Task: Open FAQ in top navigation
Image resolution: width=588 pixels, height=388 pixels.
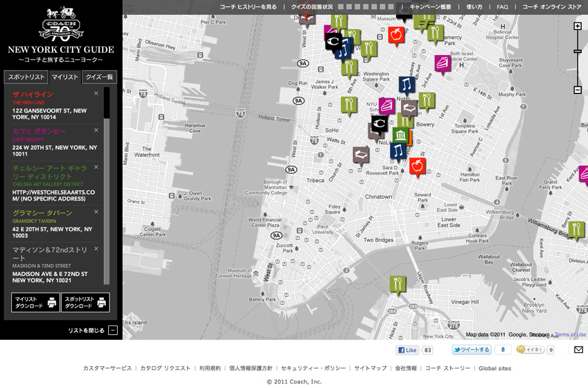Action: (x=502, y=7)
